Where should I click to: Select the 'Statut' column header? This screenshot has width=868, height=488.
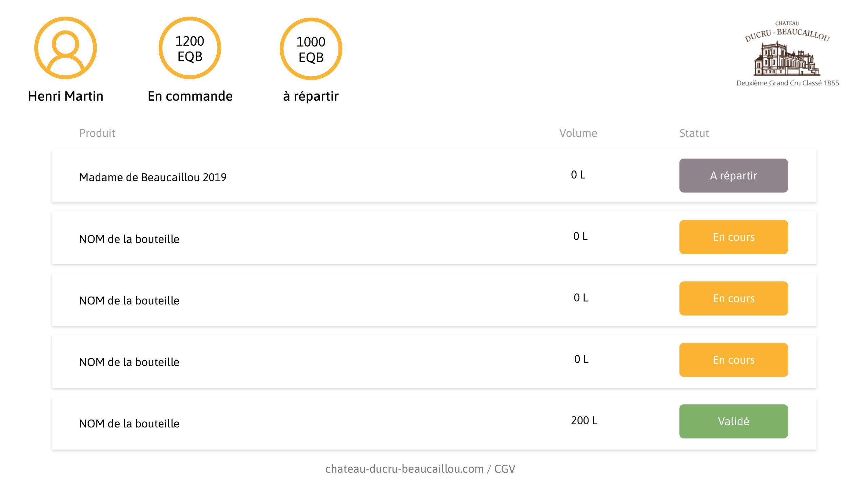coord(694,133)
